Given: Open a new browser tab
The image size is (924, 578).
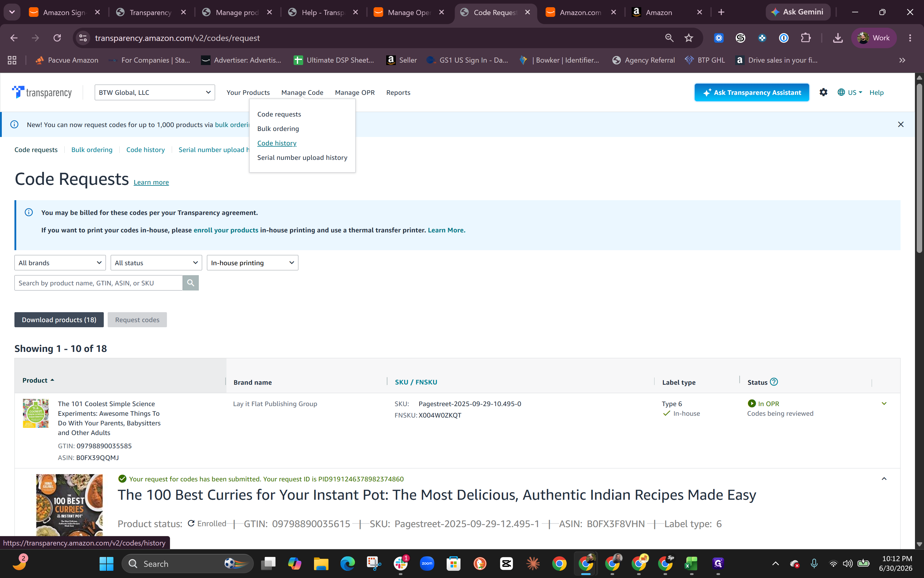Looking at the screenshot, I should (x=721, y=12).
